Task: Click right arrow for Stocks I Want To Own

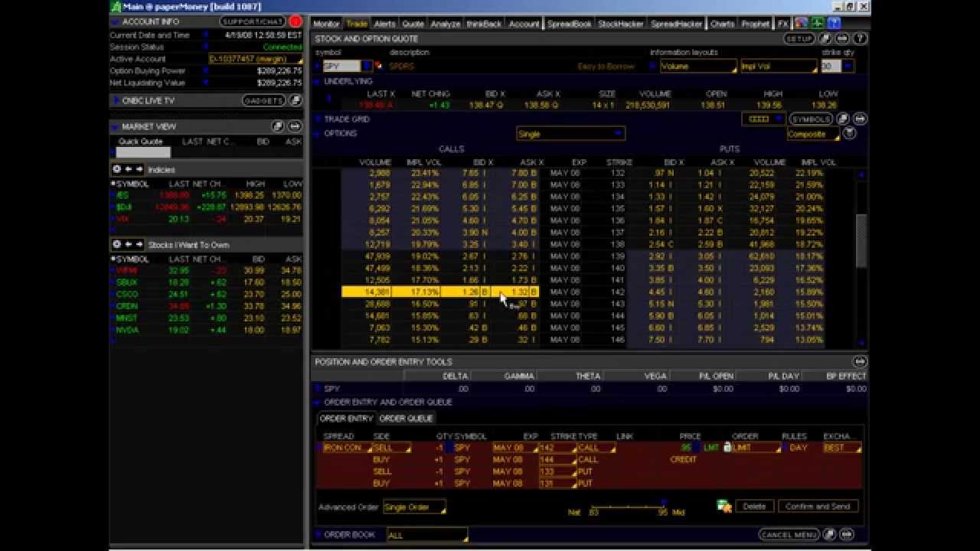Action: click(x=139, y=244)
